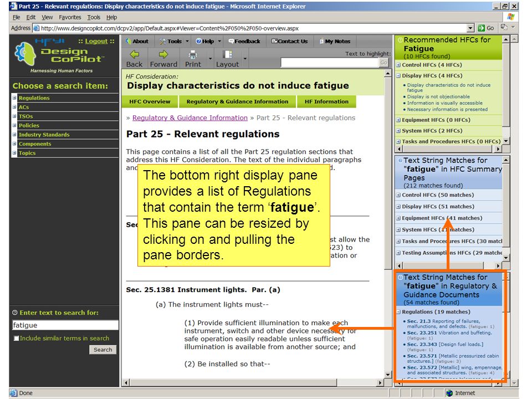Viewport: 532px width, 399px height.
Task: Open Sec. 23.572 wing, empennage result
Action: (x=454, y=370)
